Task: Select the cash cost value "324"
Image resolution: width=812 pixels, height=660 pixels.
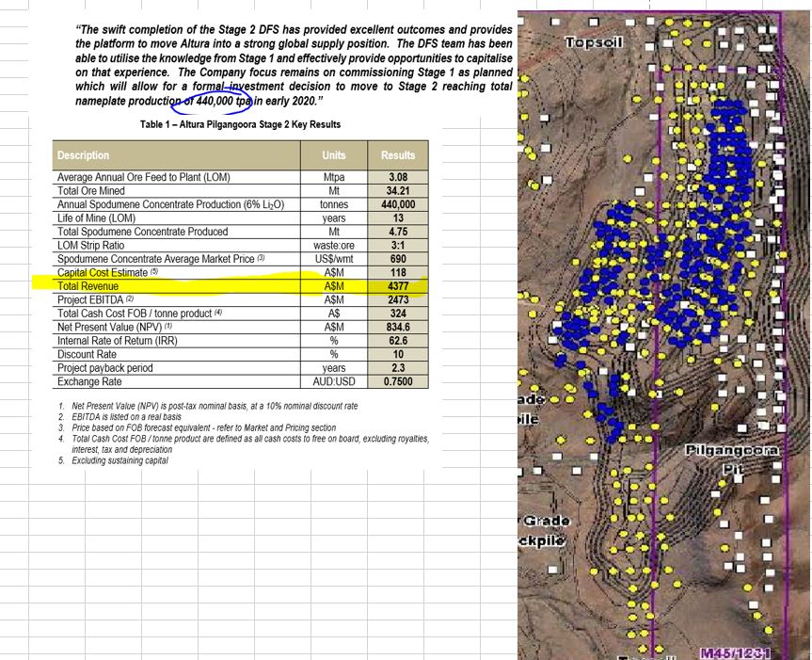Action: (398, 314)
